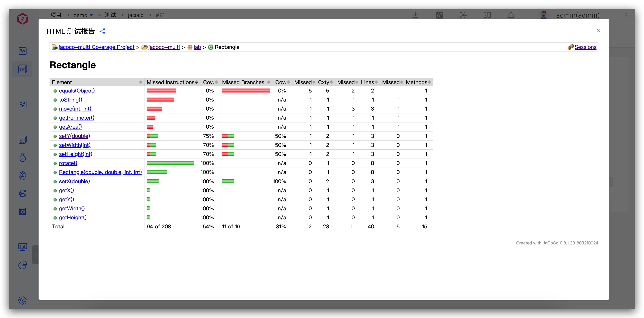Close the HTML test report dialog
644x318 pixels.
(x=598, y=30)
